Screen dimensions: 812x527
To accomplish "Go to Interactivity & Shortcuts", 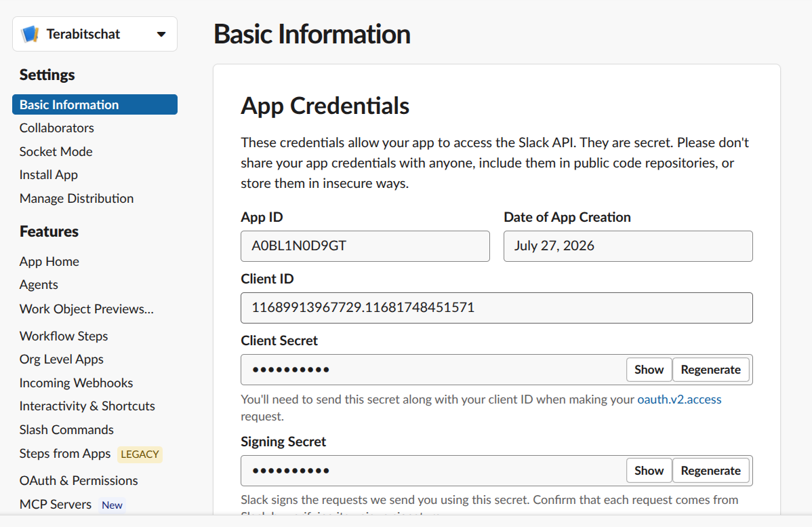I will pos(87,406).
